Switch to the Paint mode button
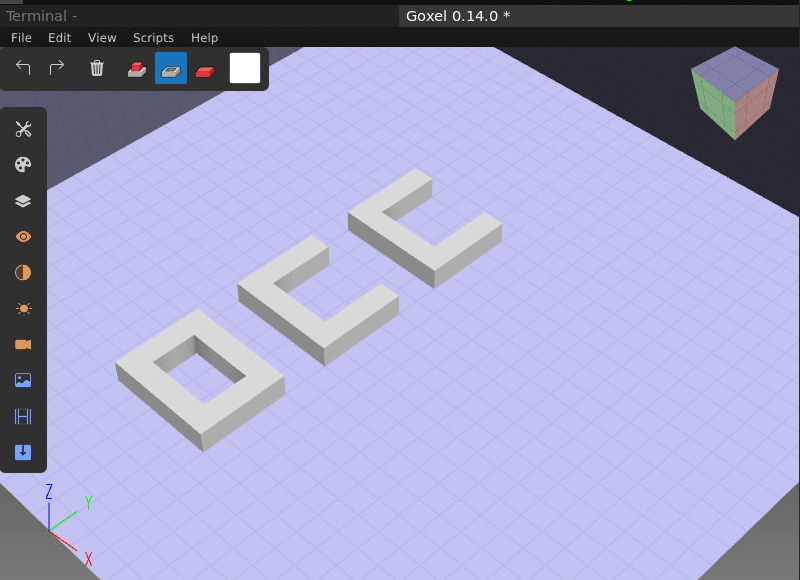Viewport: 800px width, 580px height. tap(205, 68)
